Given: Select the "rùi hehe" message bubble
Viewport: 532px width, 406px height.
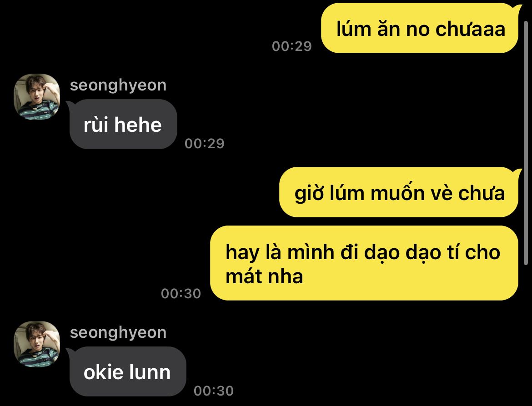Looking at the screenshot, I should 123,124.
